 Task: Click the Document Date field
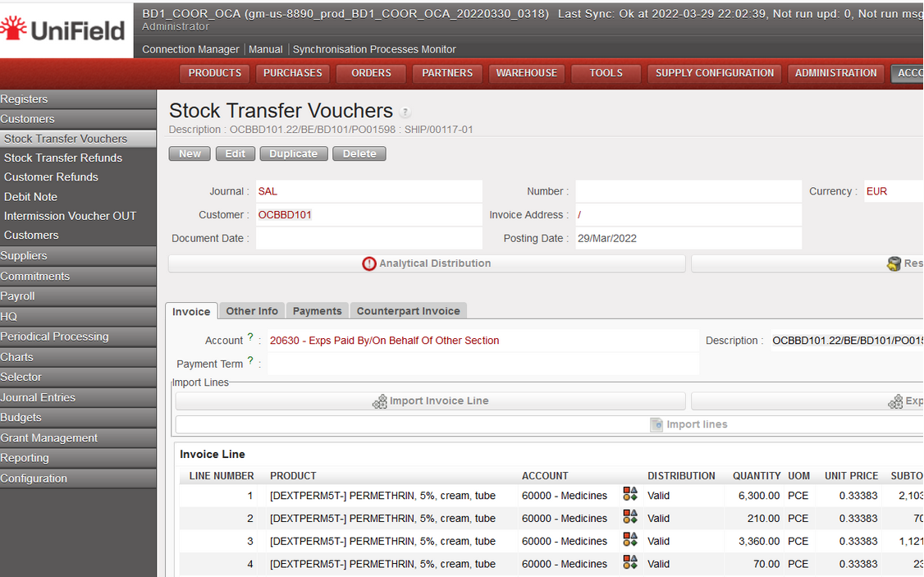(x=368, y=238)
